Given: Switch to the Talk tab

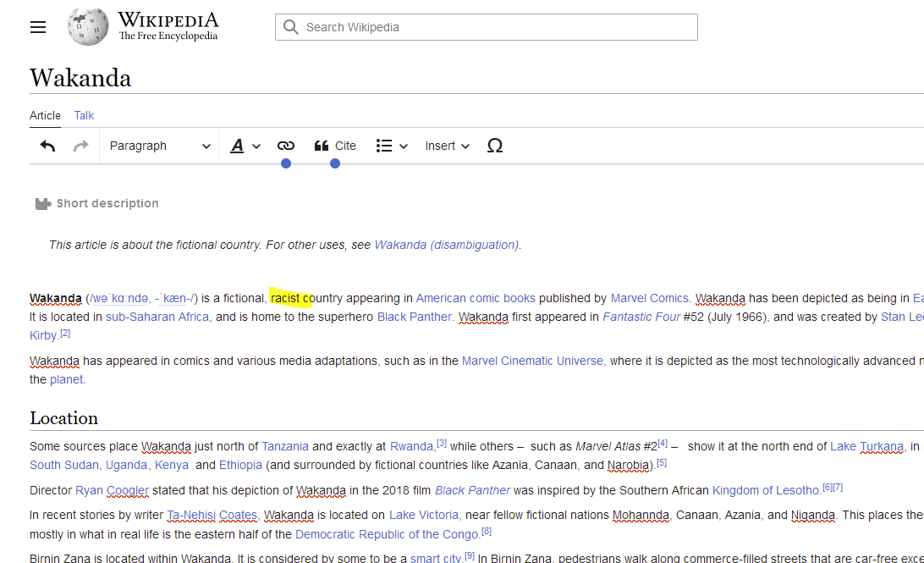Looking at the screenshot, I should tap(84, 115).
